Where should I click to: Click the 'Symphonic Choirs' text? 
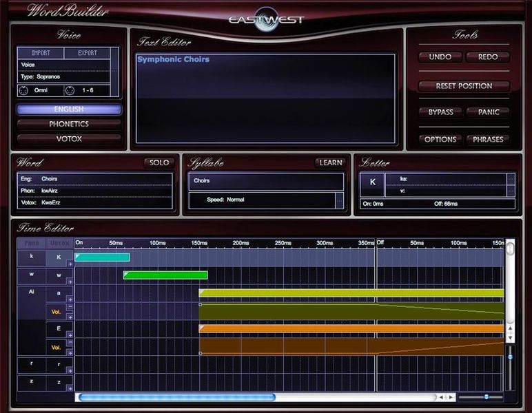173,59
